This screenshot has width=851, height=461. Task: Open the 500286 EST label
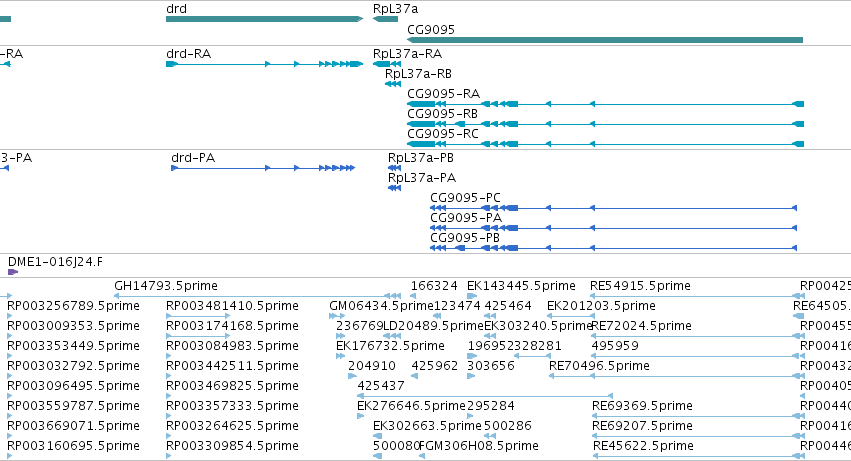(507, 426)
